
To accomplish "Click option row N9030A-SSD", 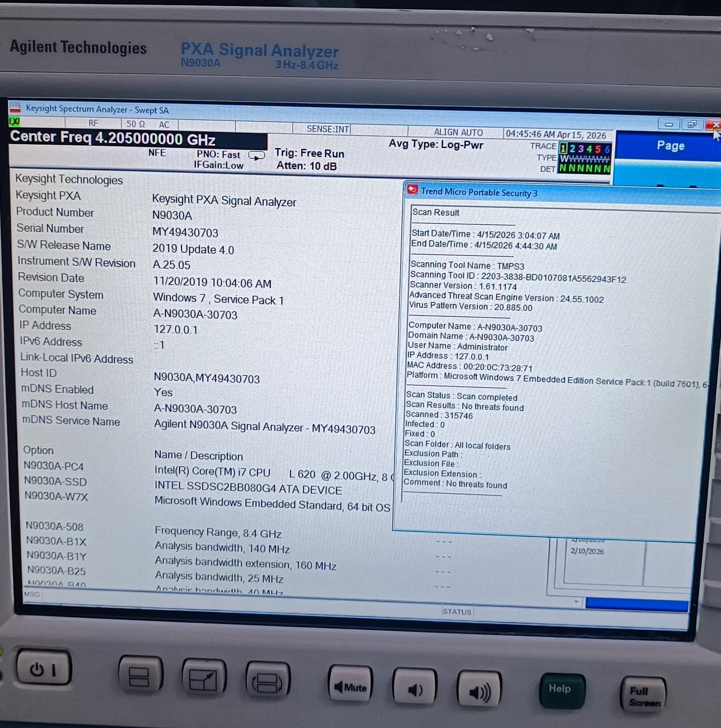I will click(x=55, y=481).
